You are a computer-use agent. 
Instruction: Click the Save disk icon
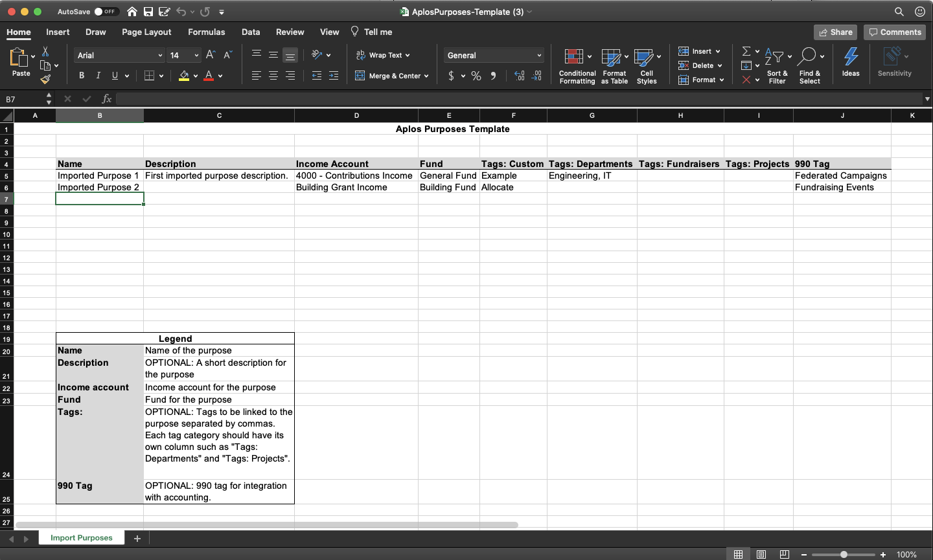pos(148,12)
